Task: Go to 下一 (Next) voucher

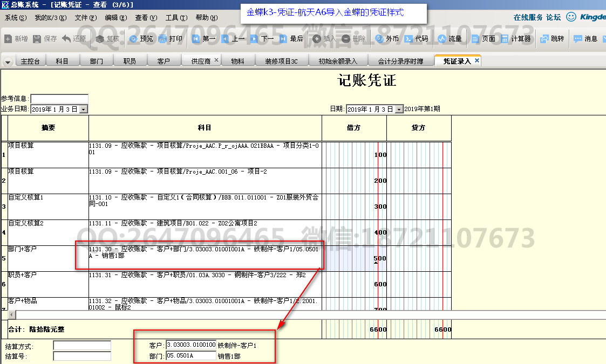Action: [x=261, y=39]
